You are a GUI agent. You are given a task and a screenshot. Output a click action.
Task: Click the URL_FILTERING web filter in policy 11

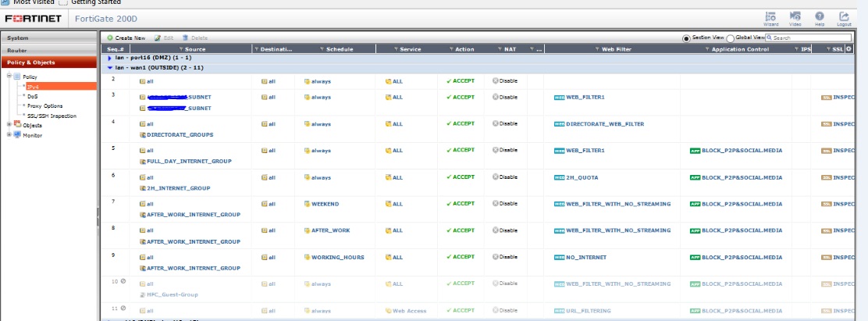coord(589,311)
